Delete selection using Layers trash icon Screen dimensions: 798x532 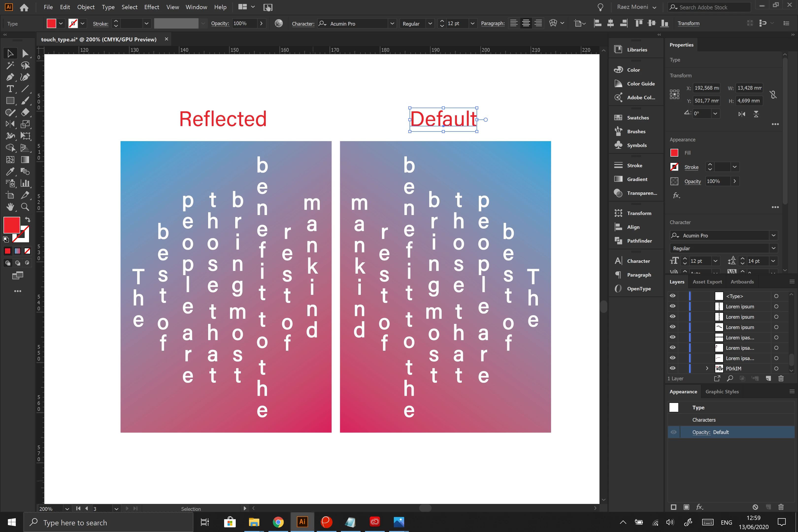pyautogui.click(x=781, y=378)
